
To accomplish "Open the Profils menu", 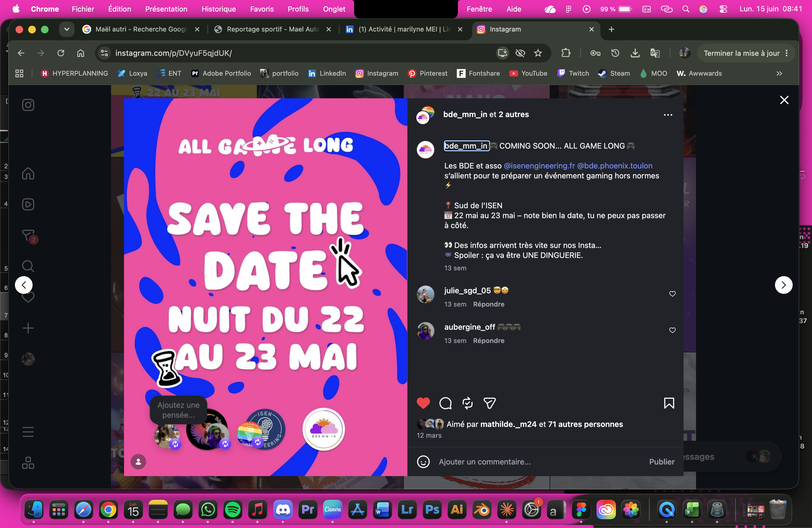I will 298,9.
